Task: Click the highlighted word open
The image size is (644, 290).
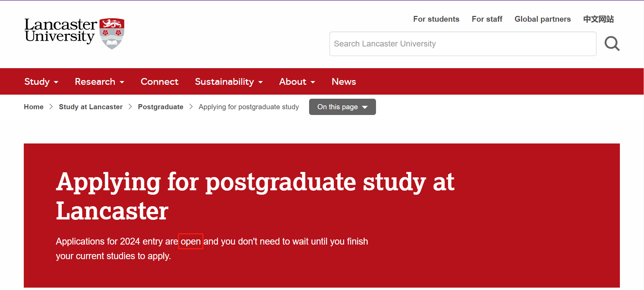Action: click(191, 241)
